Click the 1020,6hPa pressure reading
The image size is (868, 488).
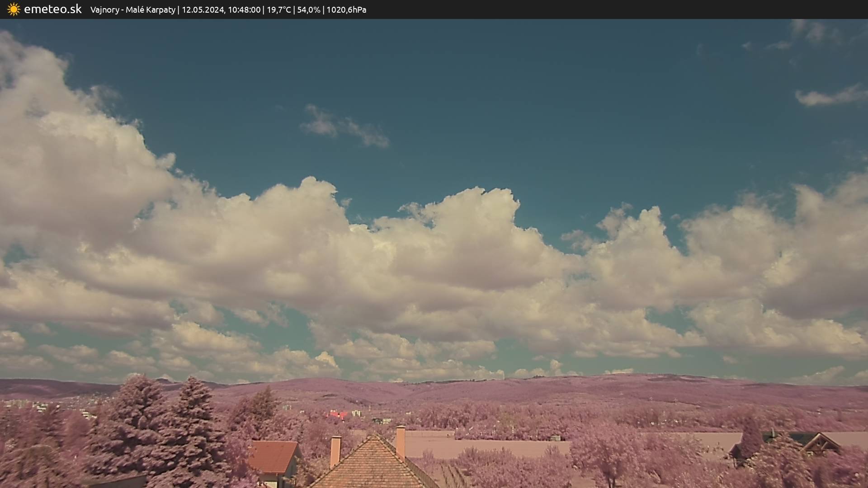click(346, 9)
